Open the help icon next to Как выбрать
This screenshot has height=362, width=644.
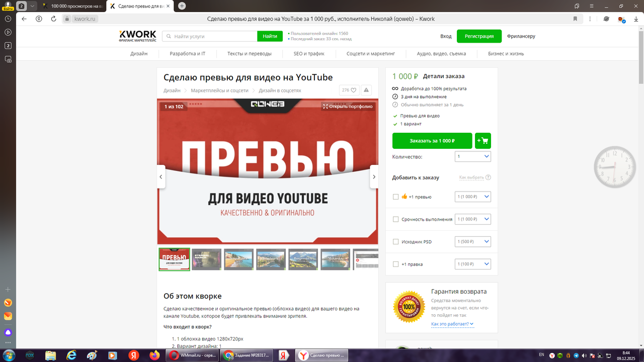(x=488, y=177)
